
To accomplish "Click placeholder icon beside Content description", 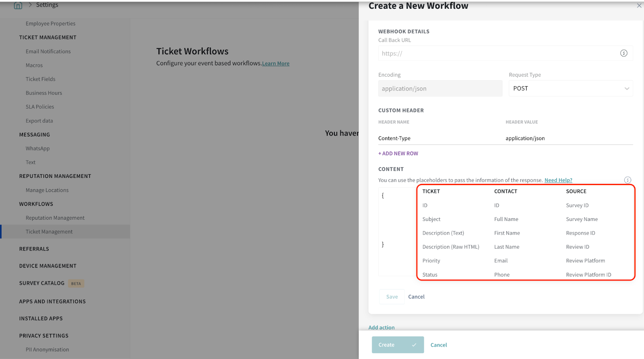I will point(627,180).
